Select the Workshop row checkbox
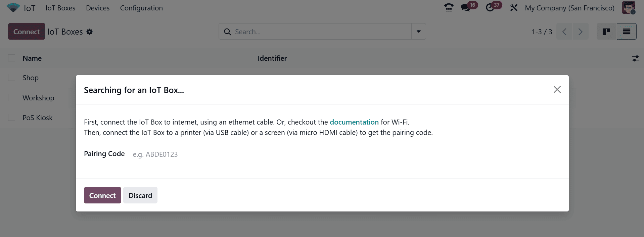644x237 pixels. pos(12,98)
